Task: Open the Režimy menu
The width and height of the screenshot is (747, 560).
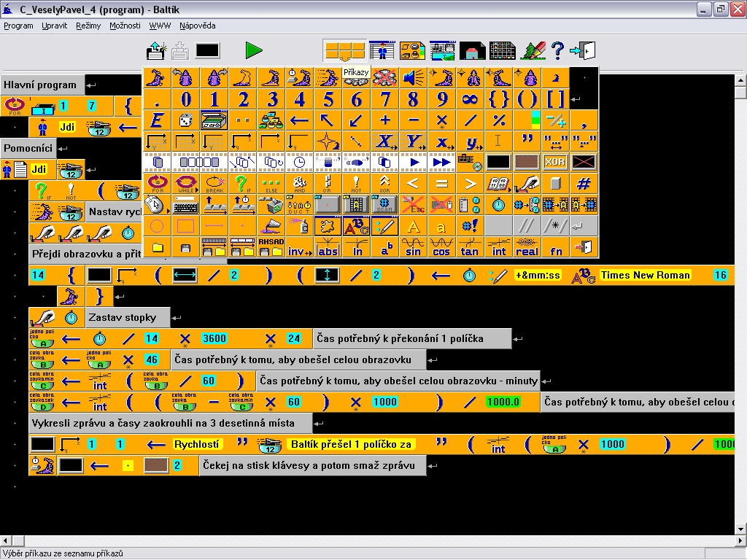Action: click(x=88, y=26)
